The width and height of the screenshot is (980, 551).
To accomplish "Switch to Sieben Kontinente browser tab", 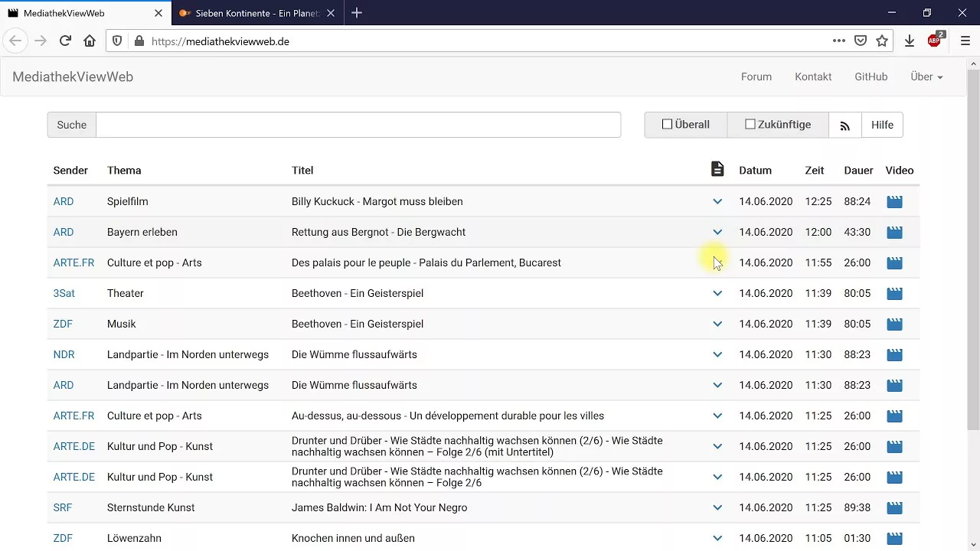I will pos(256,13).
